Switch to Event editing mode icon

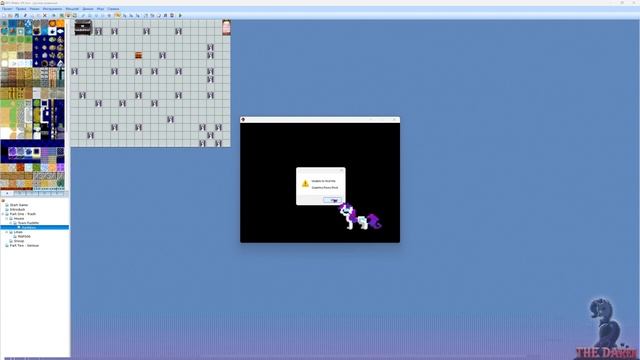point(68,16)
